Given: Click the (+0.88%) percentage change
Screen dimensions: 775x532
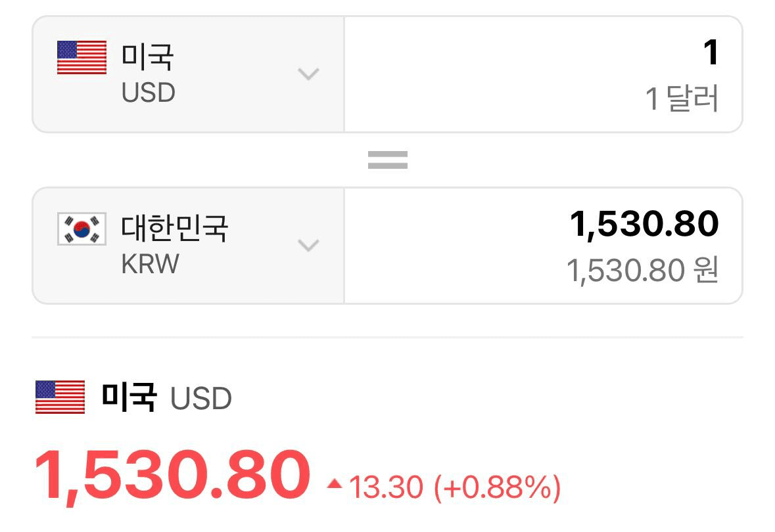Looking at the screenshot, I should point(497,487).
